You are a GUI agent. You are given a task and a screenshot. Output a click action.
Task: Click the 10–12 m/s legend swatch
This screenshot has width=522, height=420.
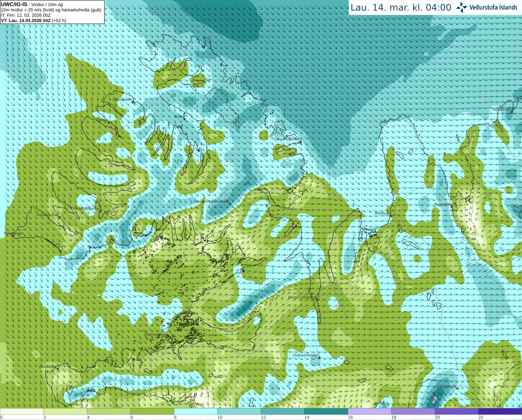pos(239,411)
